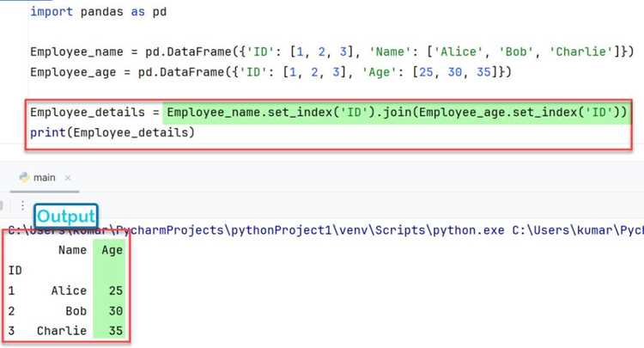Click the print(Employee_details) line
The width and height of the screenshot is (644, 348).
pos(112,132)
